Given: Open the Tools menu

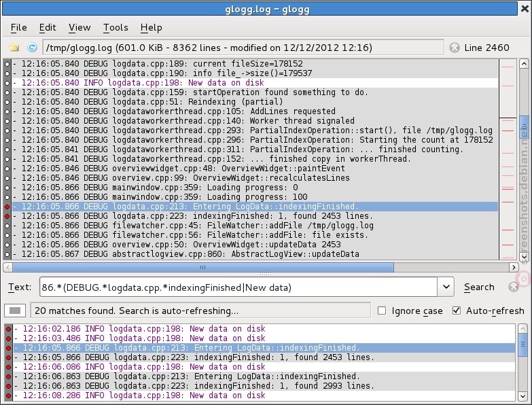Looking at the screenshot, I should [x=116, y=27].
